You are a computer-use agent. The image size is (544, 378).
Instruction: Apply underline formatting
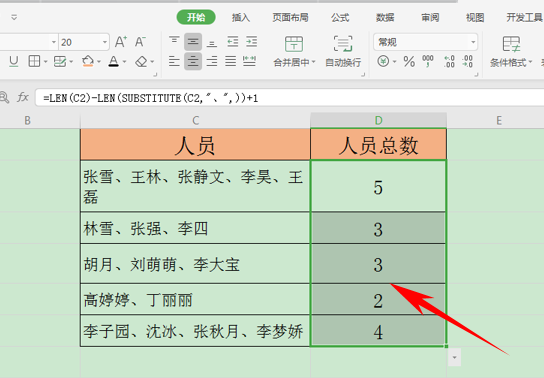coord(14,62)
